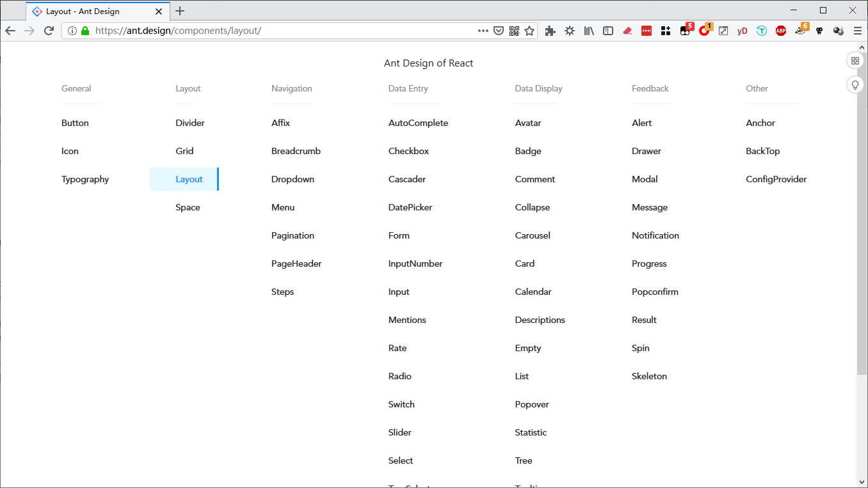
Task: Click the floating grid icon button
Action: coord(855,61)
